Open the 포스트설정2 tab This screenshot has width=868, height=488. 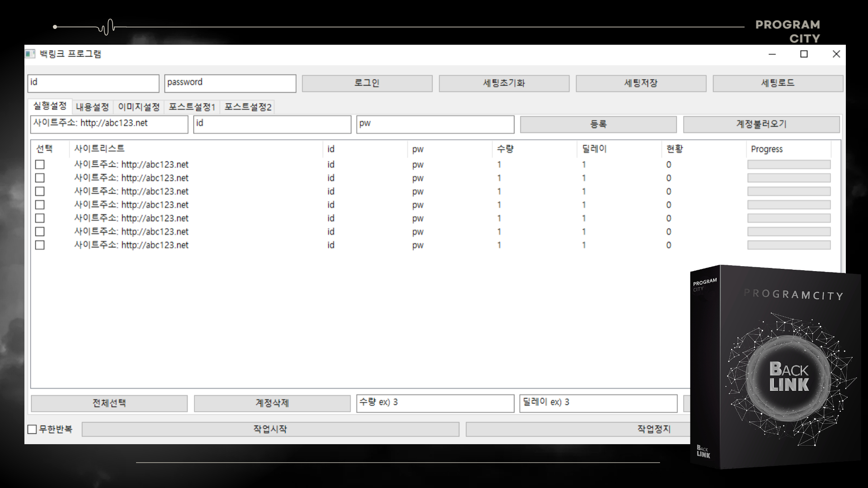(248, 107)
